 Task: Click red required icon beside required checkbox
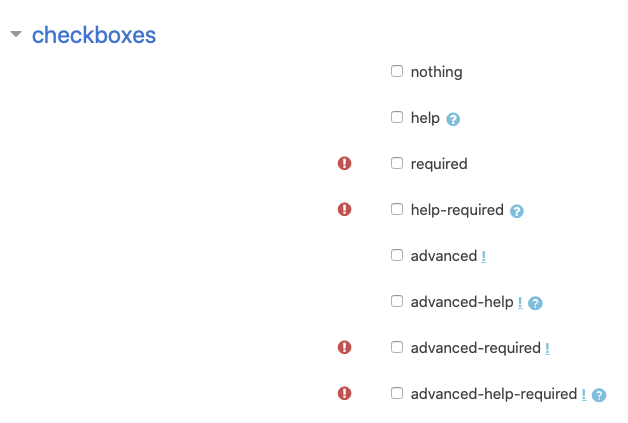pos(344,163)
